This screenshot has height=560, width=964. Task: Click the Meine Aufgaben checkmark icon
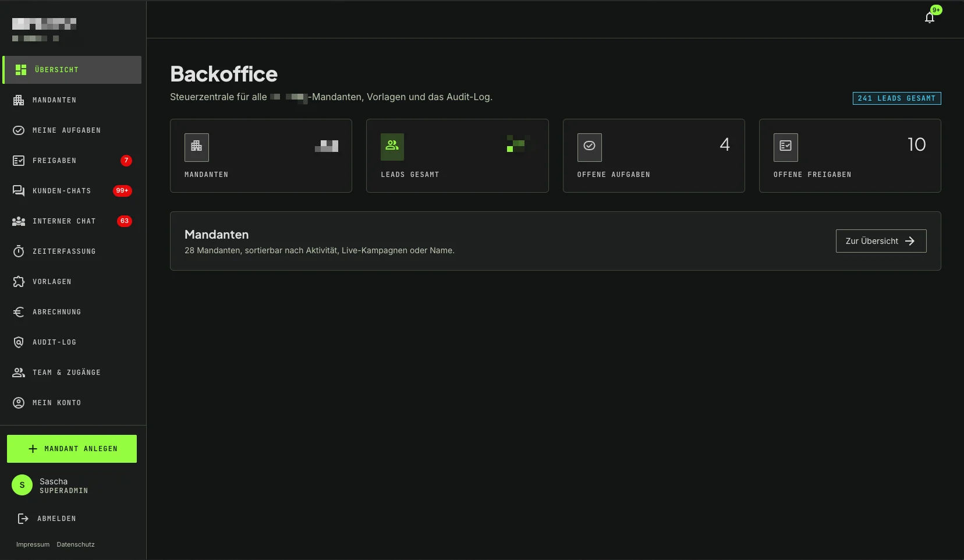19,130
